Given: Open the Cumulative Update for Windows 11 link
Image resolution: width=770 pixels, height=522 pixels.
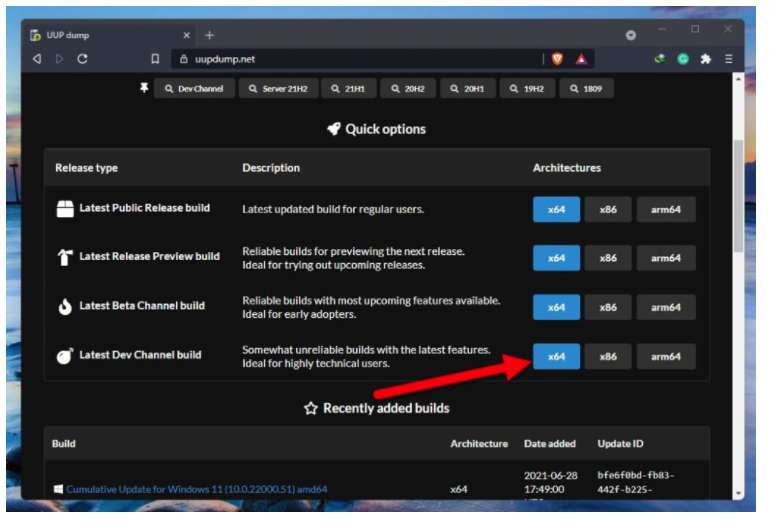Looking at the screenshot, I should [196, 489].
